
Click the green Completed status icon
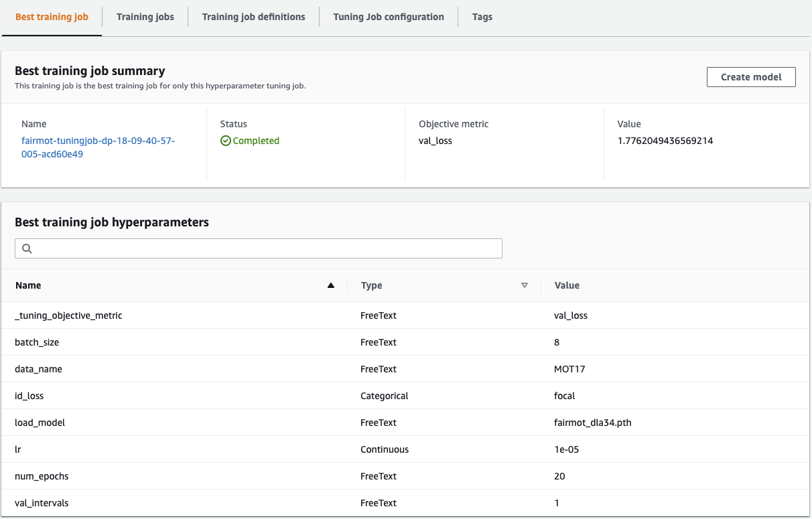pyautogui.click(x=226, y=141)
